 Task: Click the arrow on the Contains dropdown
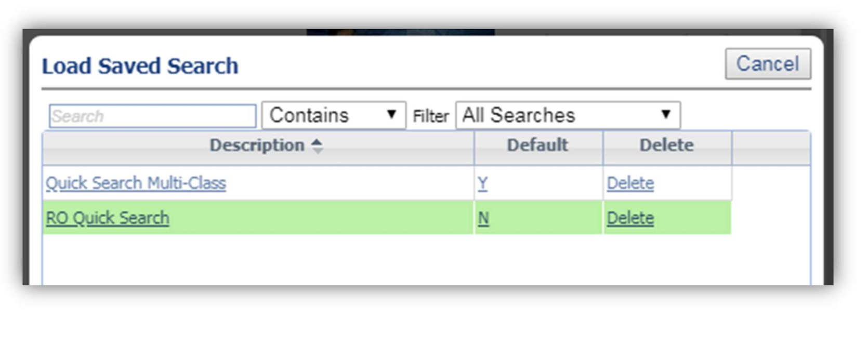(x=392, y=114)
